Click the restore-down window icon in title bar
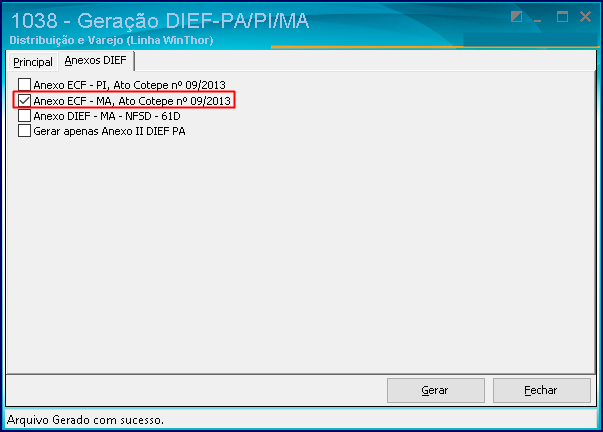The height and width of the screenshot is (432, 603). pos(516,17)
